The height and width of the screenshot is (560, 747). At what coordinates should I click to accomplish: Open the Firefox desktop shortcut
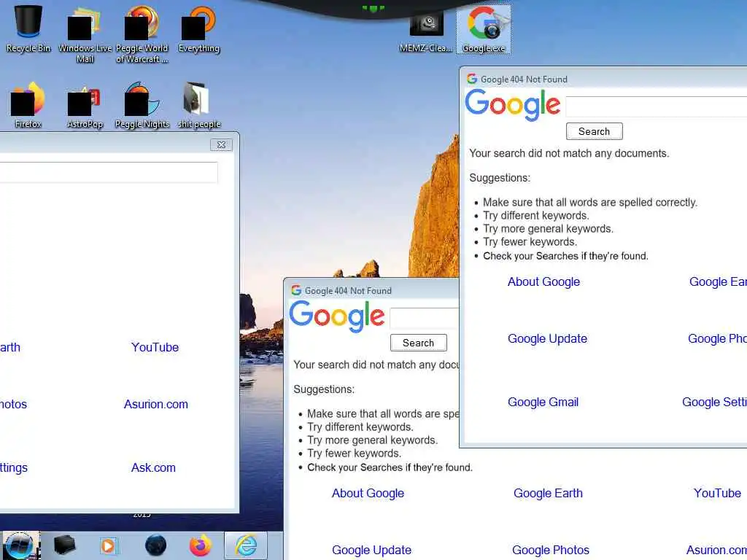28,105
